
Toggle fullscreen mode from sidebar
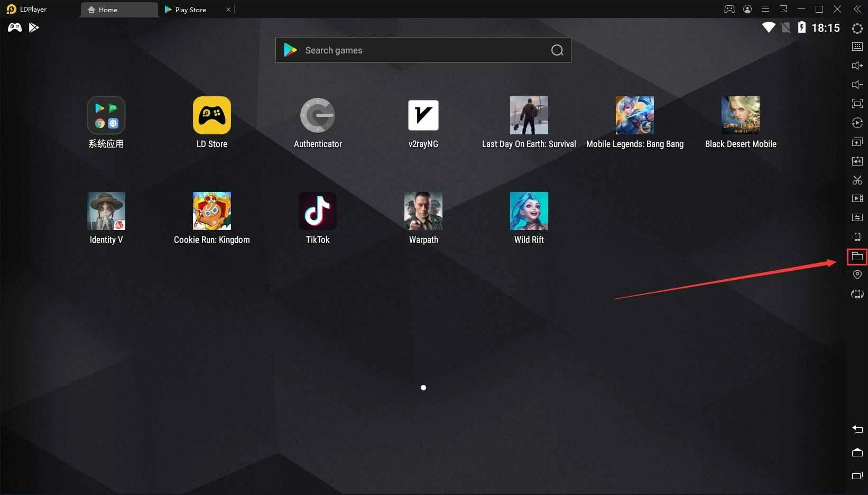pyautogui.click(x=857, y=104)
